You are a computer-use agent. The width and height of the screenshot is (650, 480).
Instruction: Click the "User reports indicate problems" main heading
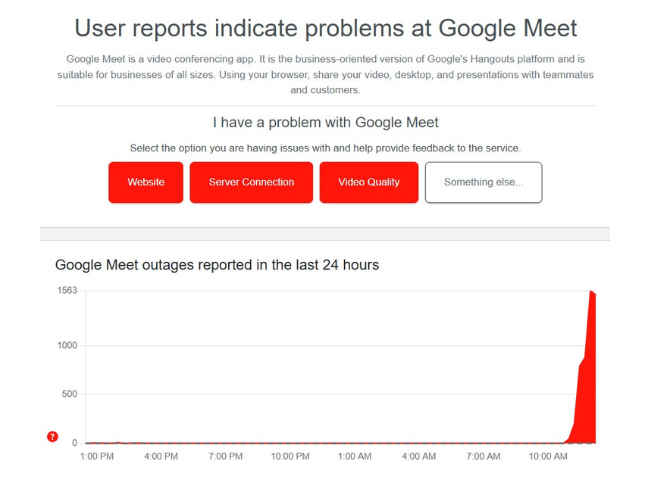pos(325,27)
